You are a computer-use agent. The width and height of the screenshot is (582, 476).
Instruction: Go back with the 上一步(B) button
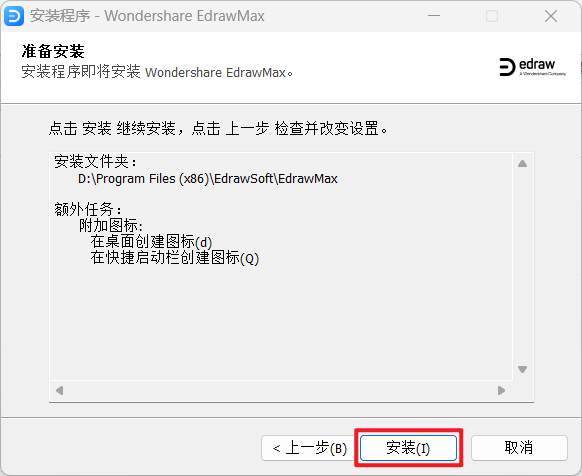[x=310, y=448]
